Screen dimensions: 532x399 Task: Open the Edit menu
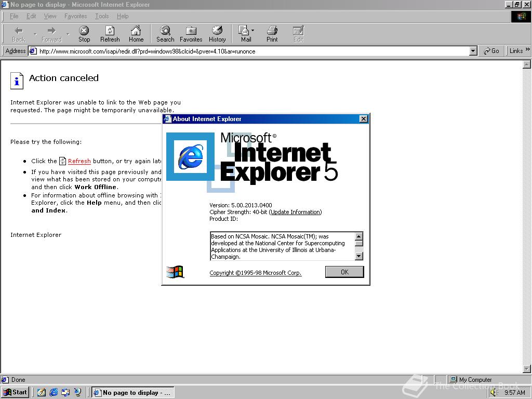tap(31, 16)
